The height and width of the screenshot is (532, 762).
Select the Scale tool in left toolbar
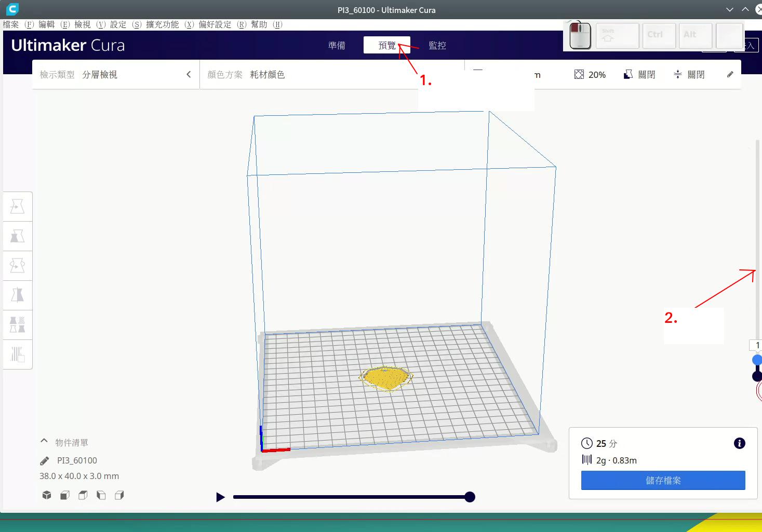coord(18,236)
